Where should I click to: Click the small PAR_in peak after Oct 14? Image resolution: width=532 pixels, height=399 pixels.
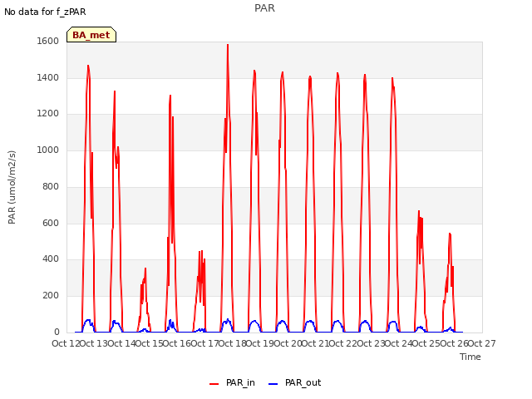(x=145, y=268)
